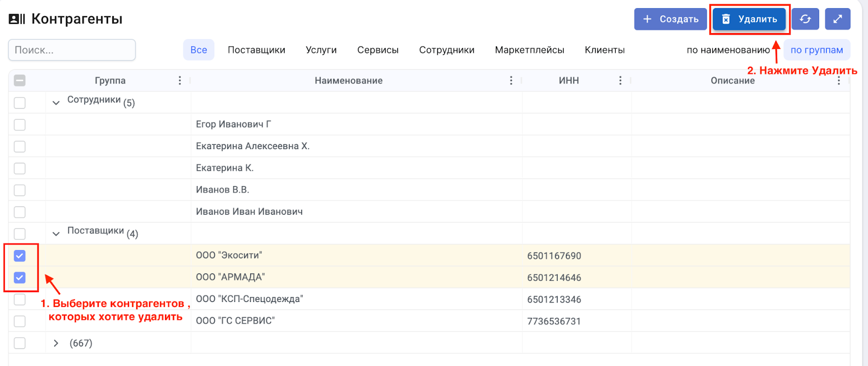Expand the unnamed group with 667 items

[x=56, y=343]
